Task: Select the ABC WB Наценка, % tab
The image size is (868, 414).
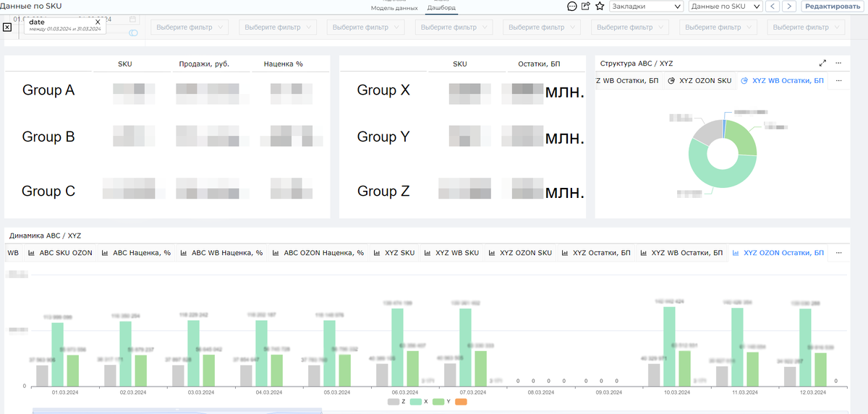Action: pyautogui.click(x=221, y=253)
